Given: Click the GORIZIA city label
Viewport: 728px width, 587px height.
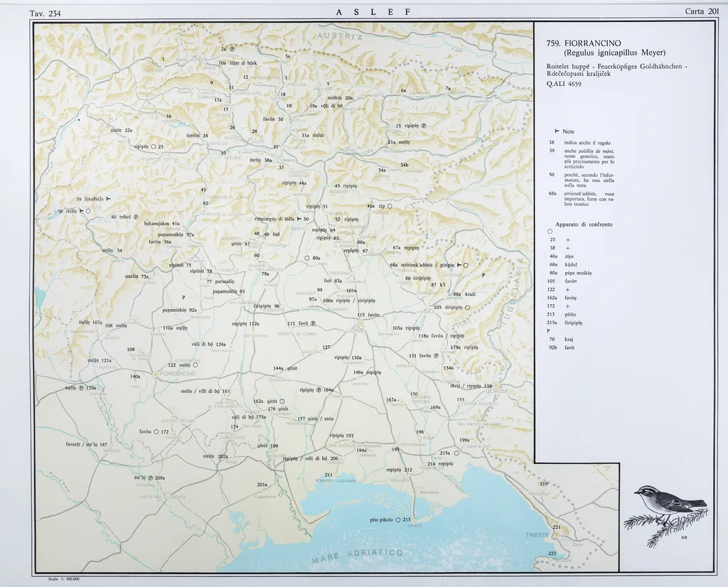Looking at the screenshot, I should [498, 392].
